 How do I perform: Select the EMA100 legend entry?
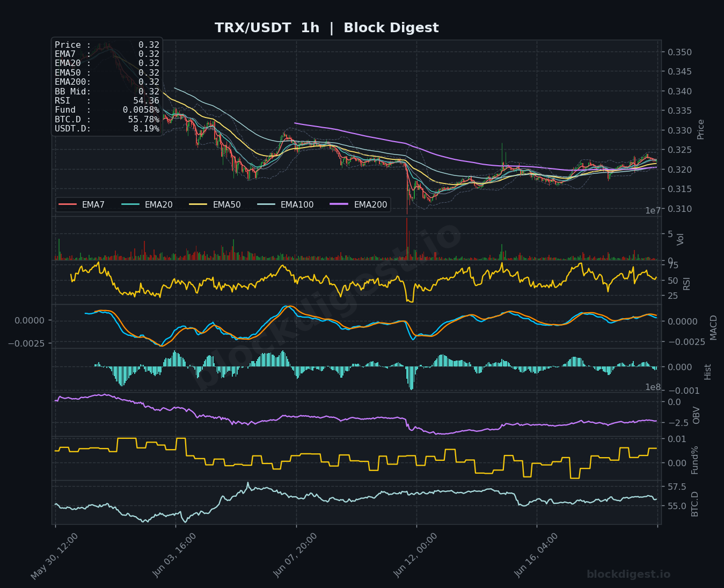(x=286, y=205)
